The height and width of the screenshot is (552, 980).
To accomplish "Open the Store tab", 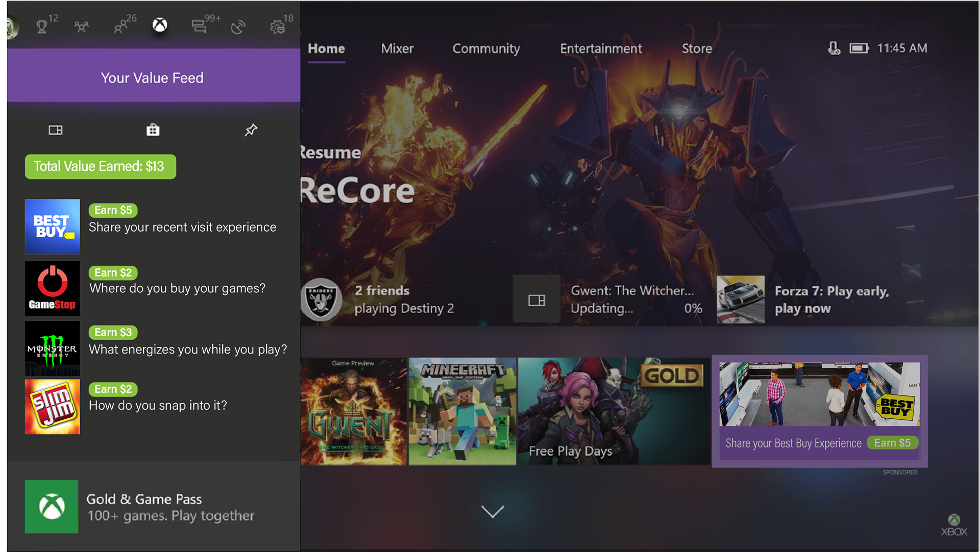I will pos(697,48).
